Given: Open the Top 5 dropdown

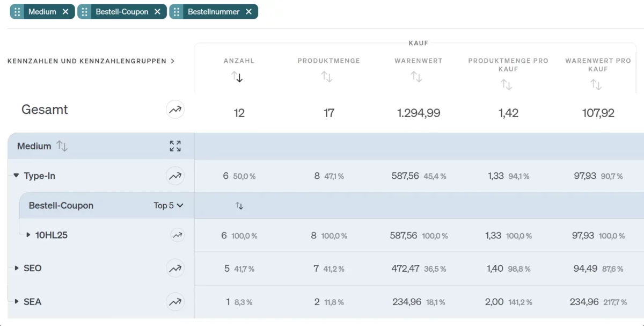Looking at the screenshot, I should (x=169, y=205).
